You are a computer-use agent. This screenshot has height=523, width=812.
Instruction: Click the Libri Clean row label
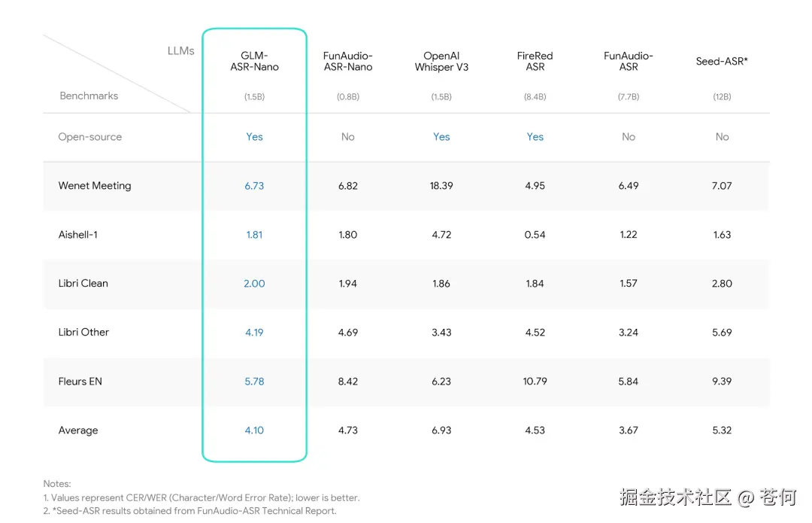tap(83, 284)
